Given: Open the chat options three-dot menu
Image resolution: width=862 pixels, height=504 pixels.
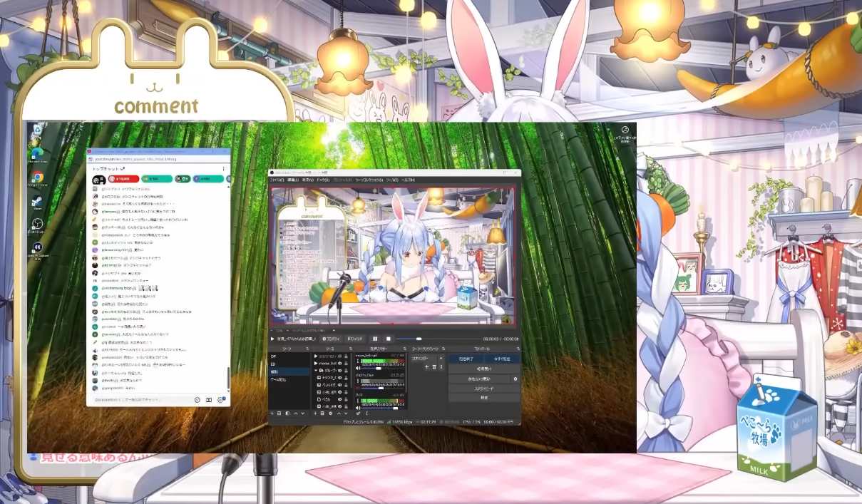Looking at the screenshot, I should (x=223, y=169).
